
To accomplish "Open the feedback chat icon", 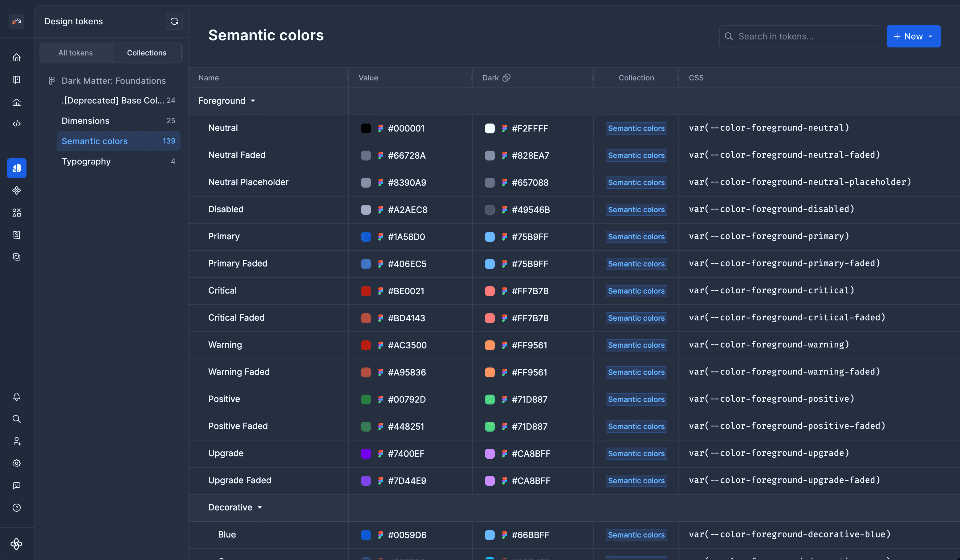I will [17, 485].
